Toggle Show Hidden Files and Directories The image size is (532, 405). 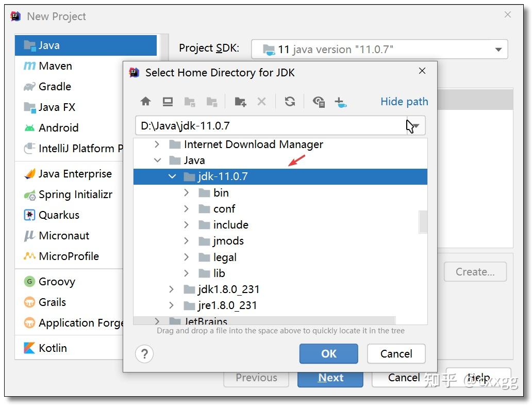pos(319,102)
